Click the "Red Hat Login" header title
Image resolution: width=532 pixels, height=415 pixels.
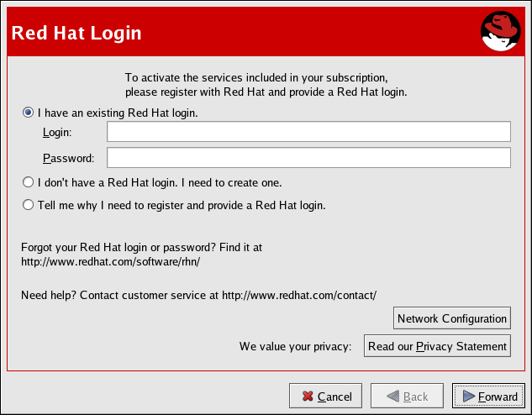pos(76,34)
